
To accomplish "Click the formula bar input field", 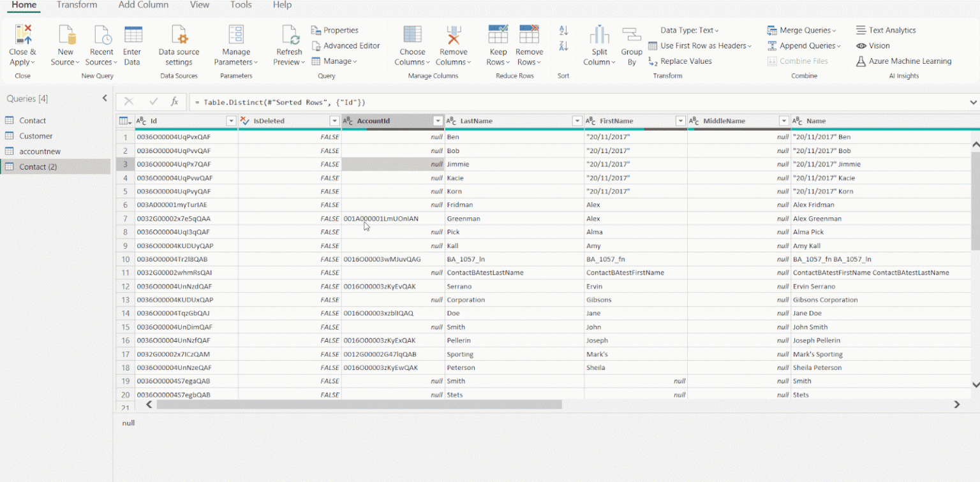I will tap(577, 102).
